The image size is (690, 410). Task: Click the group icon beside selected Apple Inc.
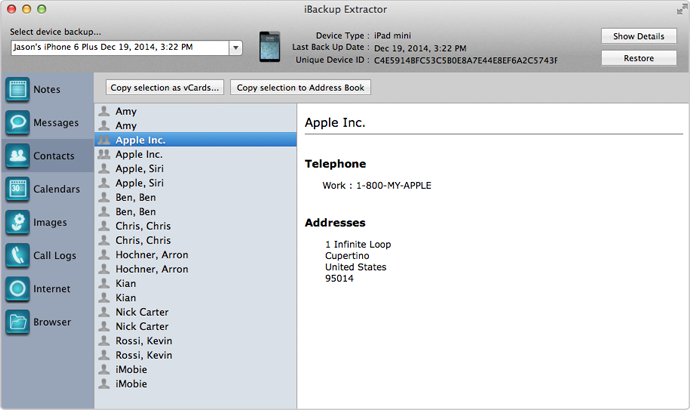tap(104, 140)
